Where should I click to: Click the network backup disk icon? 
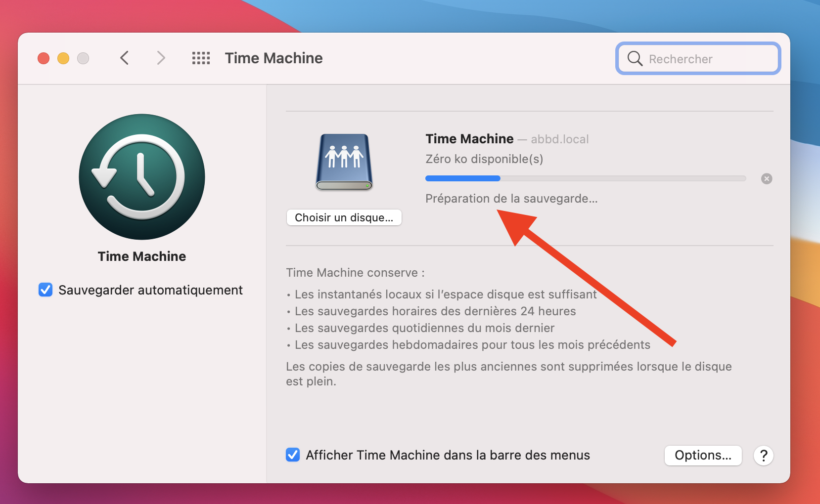(344, 162)
